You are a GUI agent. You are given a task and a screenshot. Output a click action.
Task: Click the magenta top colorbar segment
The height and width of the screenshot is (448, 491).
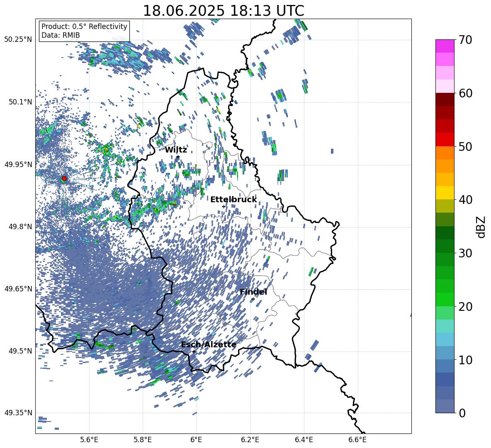click(x=445, y=46)
